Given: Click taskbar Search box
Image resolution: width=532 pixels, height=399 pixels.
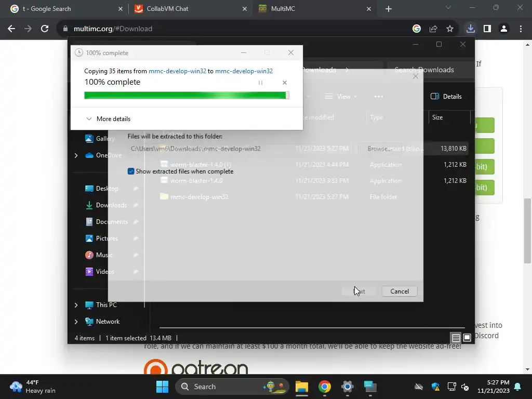Looking at the screenshot, I should (232, 387).
